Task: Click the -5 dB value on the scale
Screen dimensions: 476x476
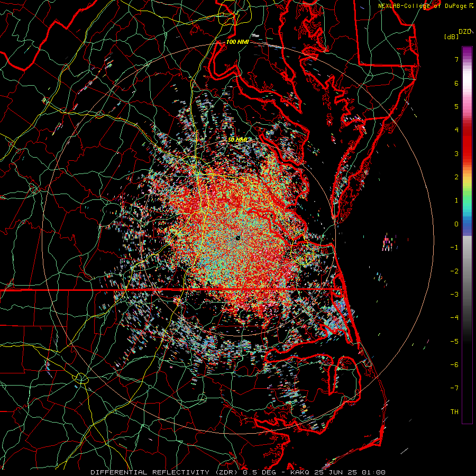Action: 454,342
